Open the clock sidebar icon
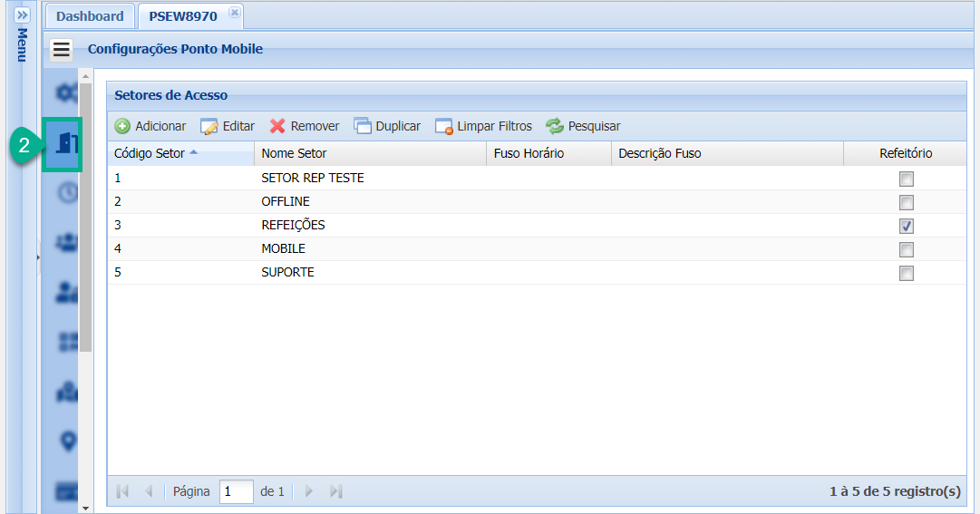The width and height of the screenshot is (980, 514). click(x=67, y=192)
